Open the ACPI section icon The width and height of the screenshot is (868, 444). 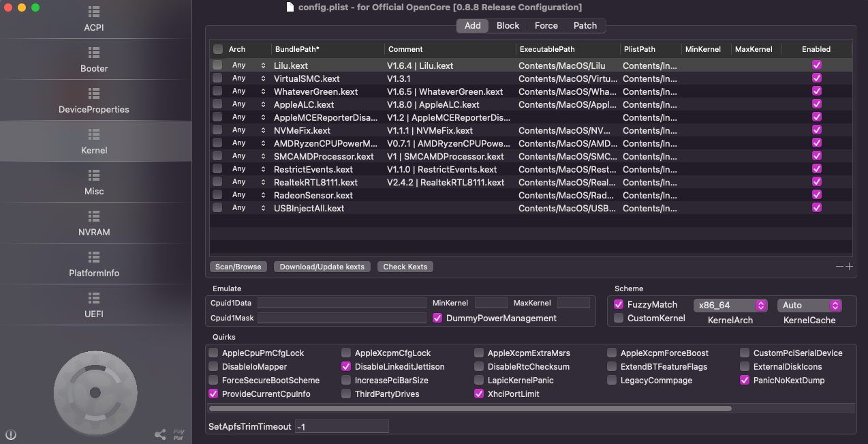point(94,12)
